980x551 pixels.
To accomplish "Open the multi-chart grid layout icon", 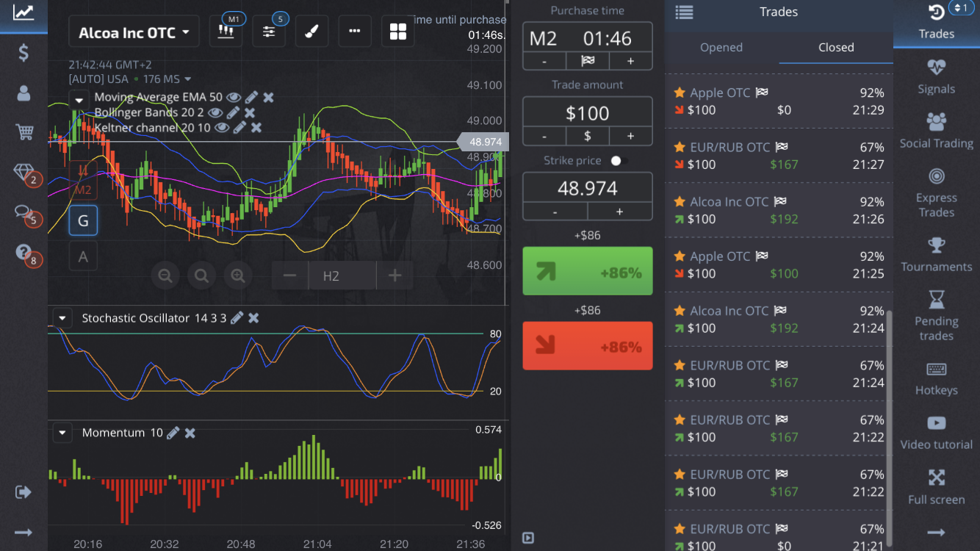I will tap(398, 32).
